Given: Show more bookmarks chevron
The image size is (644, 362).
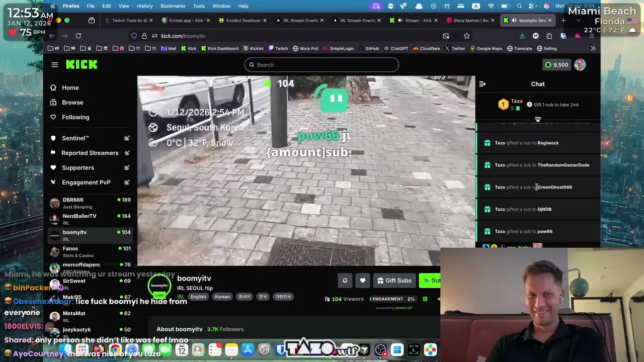Looking at the screenshot, I should pos(593,48).
